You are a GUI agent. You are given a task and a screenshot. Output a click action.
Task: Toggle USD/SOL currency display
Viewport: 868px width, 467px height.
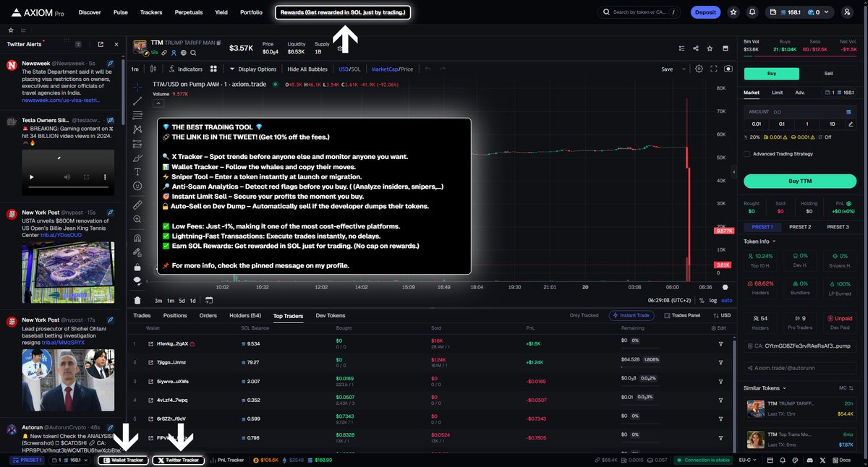[349, 69]
